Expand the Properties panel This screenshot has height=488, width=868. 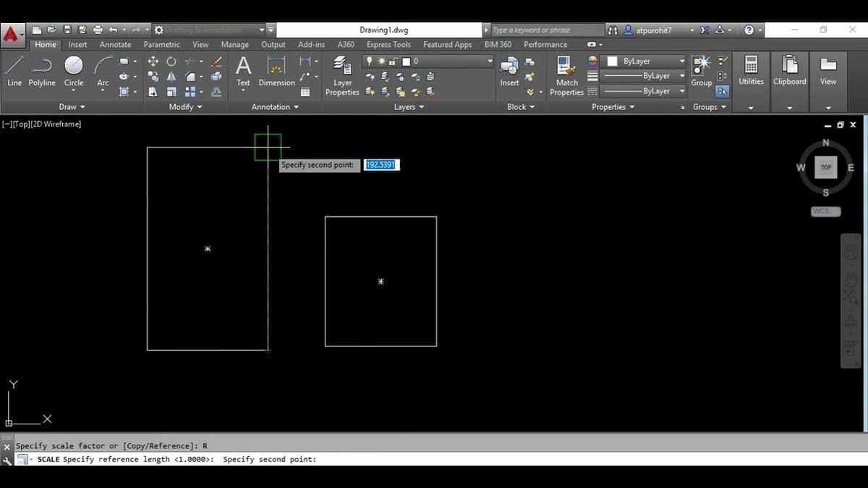click(x=613, y=107)
